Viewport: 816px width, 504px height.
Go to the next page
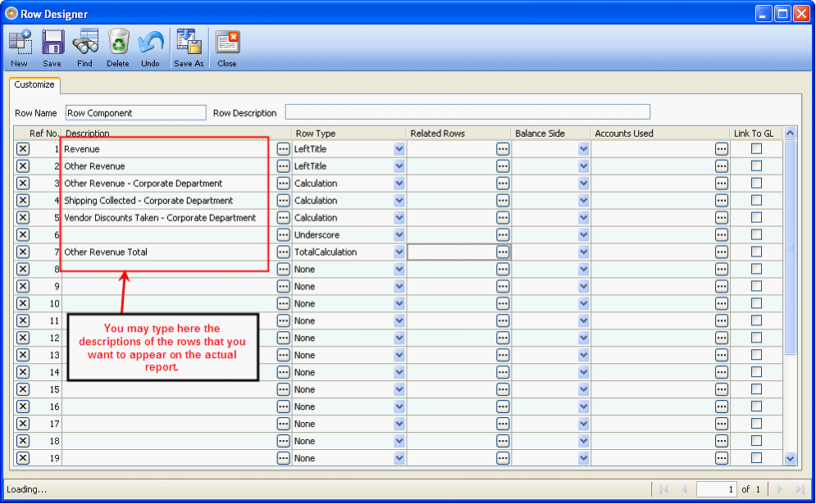[780, 489]
